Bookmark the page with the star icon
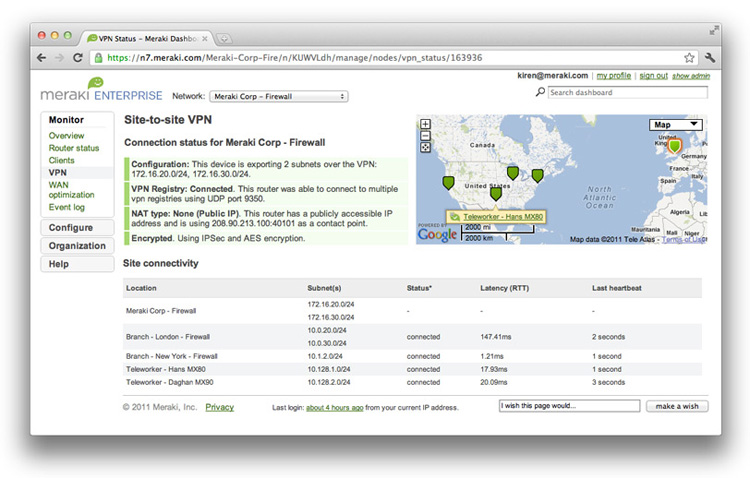750x478 pixels. click(x=689, y=58)
